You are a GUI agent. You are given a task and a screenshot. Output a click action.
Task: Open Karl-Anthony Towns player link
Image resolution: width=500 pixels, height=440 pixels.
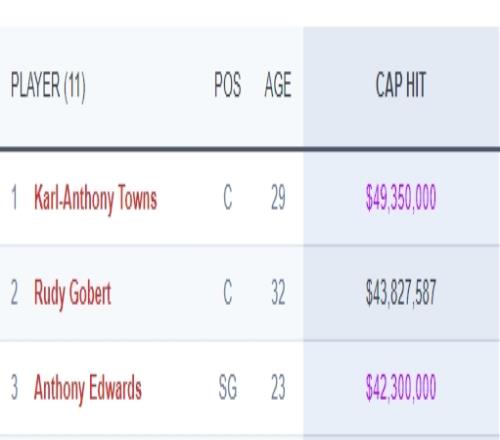click(x=95, y=199)
